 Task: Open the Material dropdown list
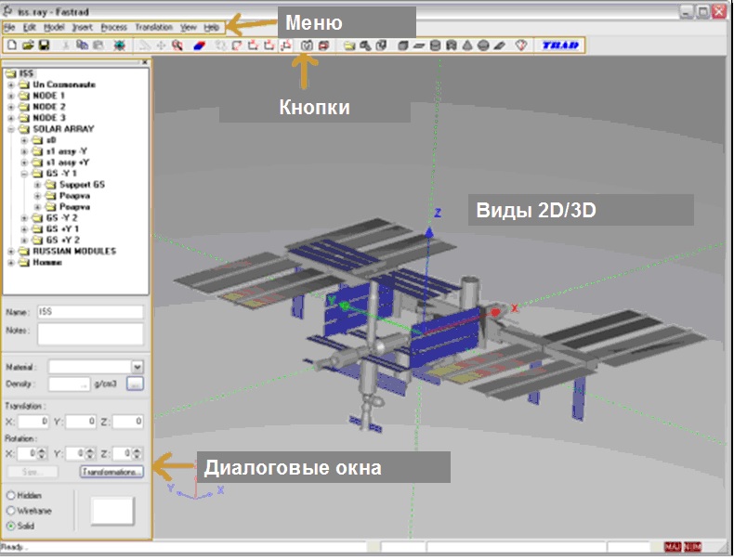(x=138, y=367)
